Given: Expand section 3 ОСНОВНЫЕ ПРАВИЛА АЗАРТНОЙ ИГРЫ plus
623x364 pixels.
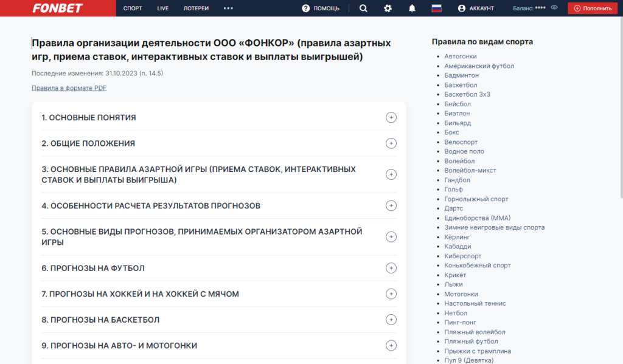Looking at the screenshot, I should [x=391, y=174].
